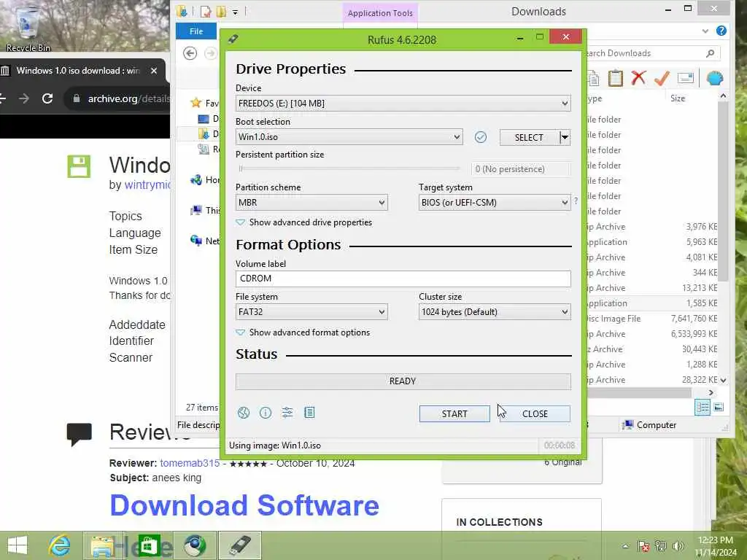
Task: Click SELECT button to choose image
Action: 530,138
